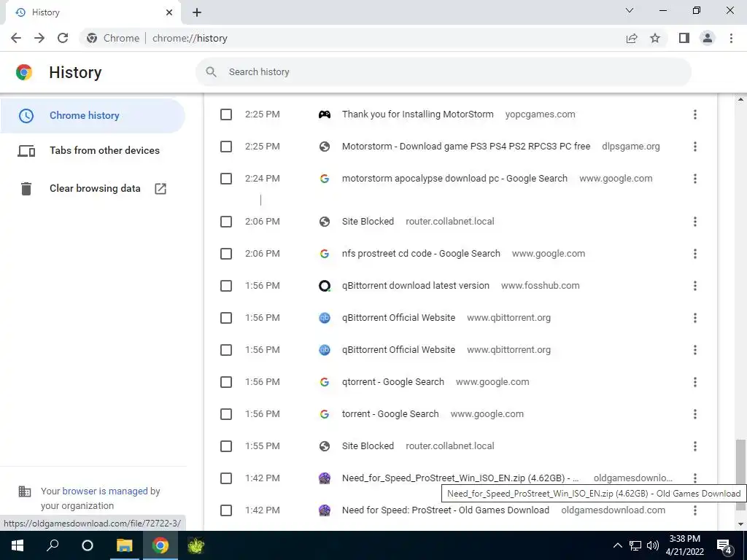
Task: Click the Old Games Download favicon of zip entry
Action: click(x=325, y=478)
